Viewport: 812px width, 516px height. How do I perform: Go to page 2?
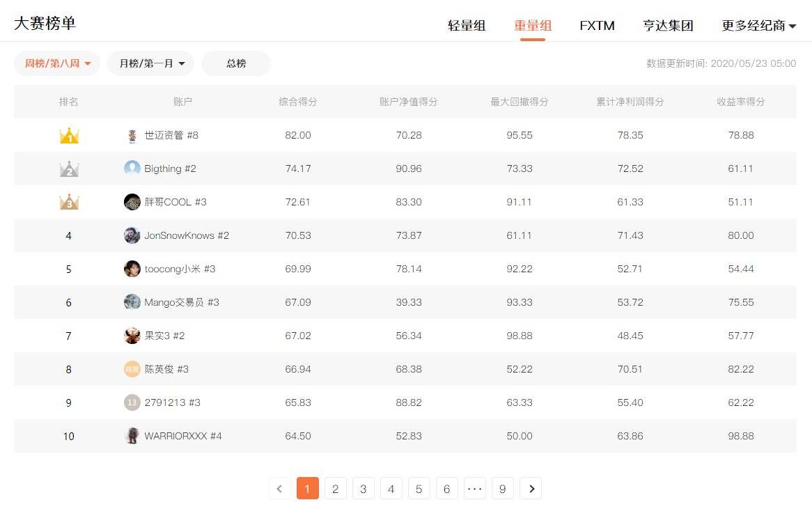[x=336, y=489]
